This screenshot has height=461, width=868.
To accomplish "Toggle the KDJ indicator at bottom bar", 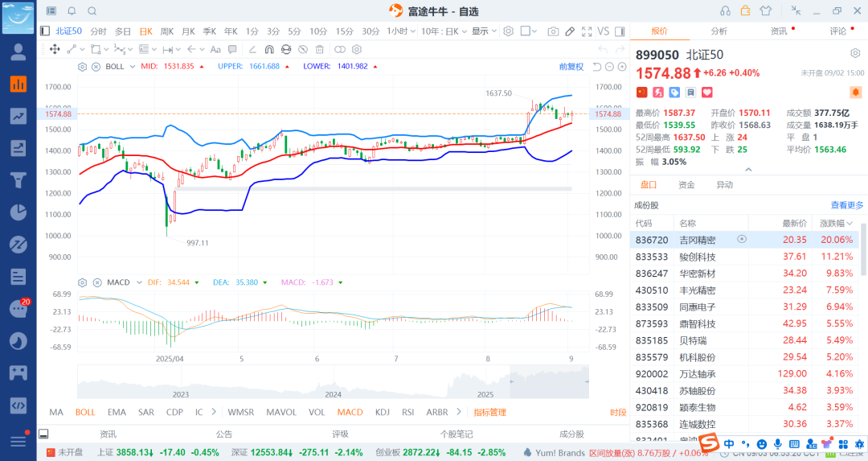I will click(x=382, y=412).
